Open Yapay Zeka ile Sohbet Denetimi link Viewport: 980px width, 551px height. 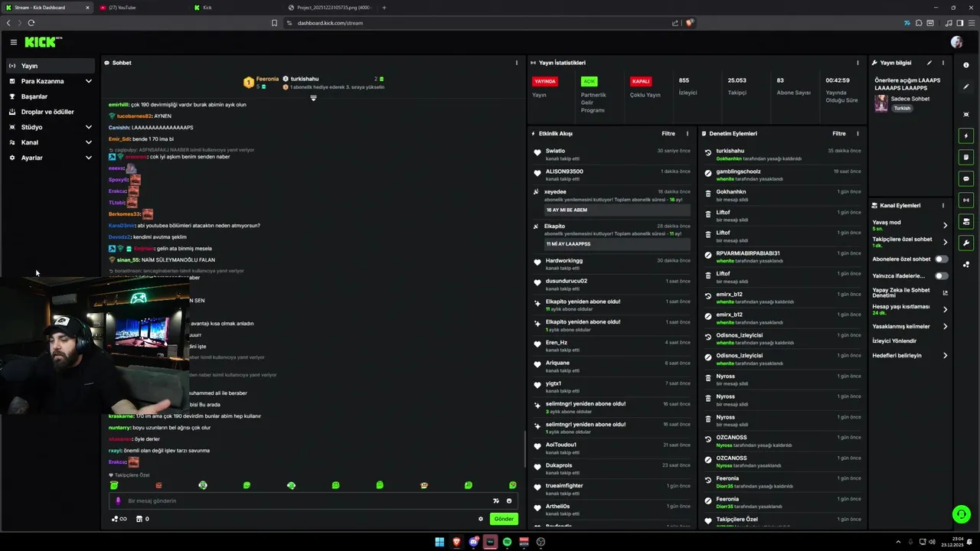(x=910, y=292)
